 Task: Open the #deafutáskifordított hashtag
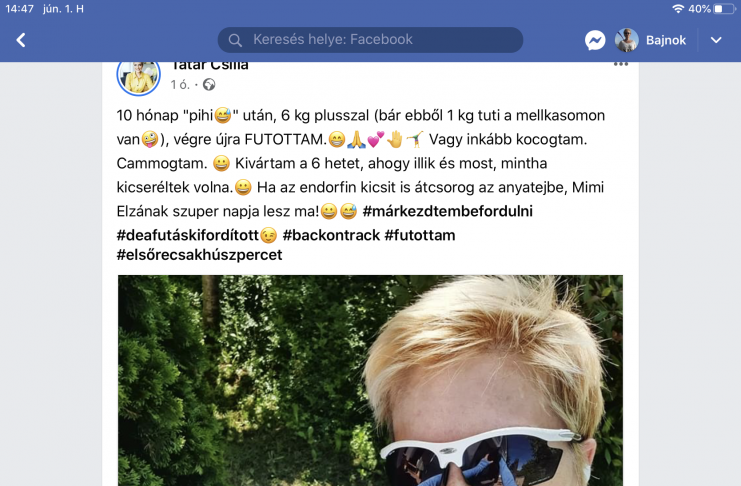tap(188, 235)
